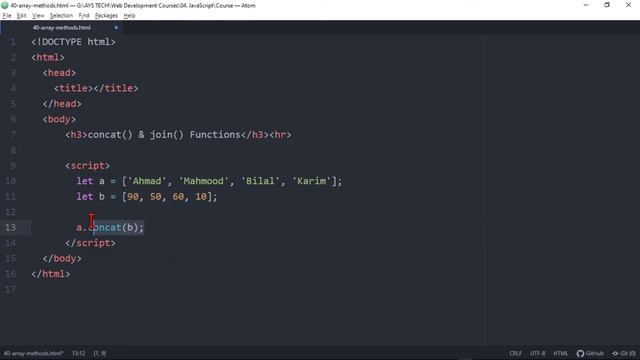
Task: Open the Find menu
Action: point(84,16)
